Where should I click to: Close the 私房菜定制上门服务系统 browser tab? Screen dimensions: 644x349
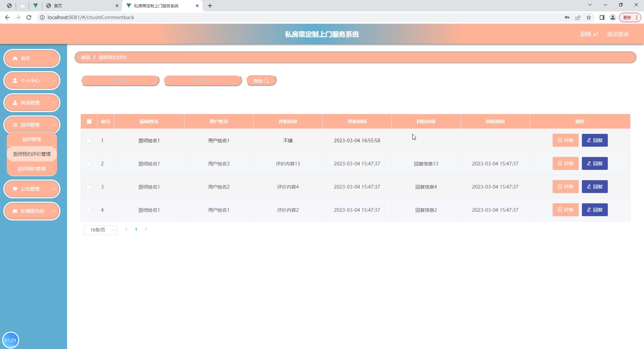[197, 6]
